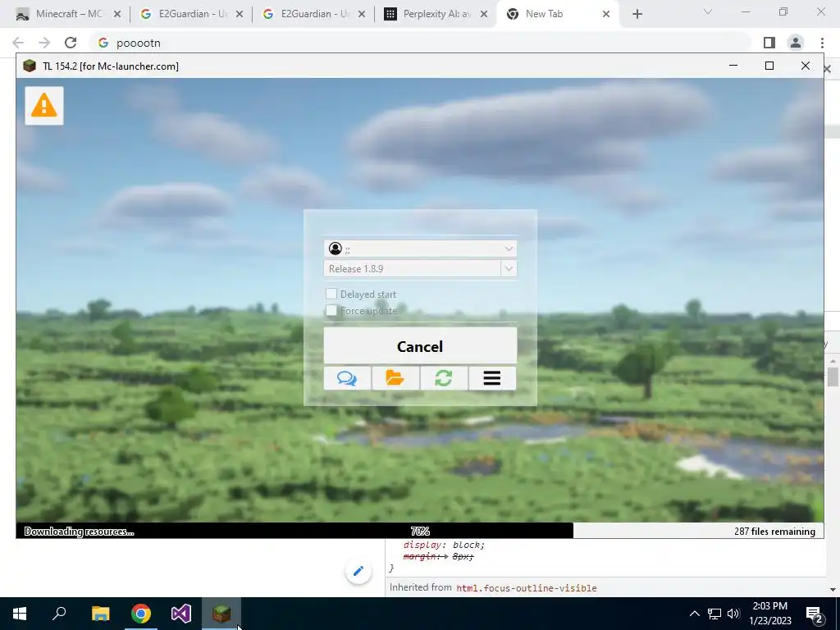The image size is (840, 630).
Task: Open the chat bubbles support button
Action: point(347,378)
